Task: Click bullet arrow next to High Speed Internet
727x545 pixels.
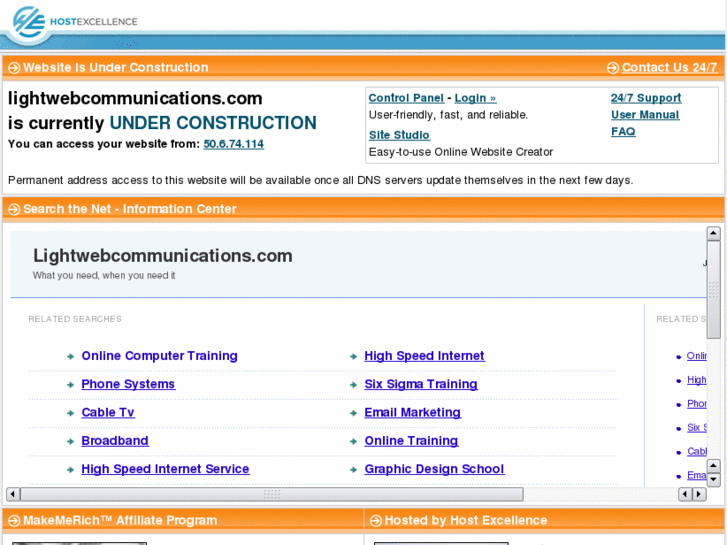Action: [x=353, y=356]
